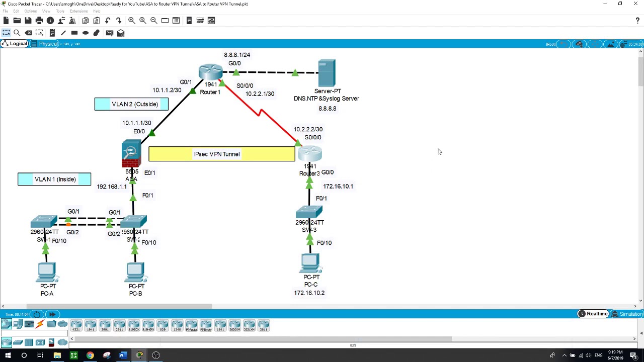Open the File menu

5,11
